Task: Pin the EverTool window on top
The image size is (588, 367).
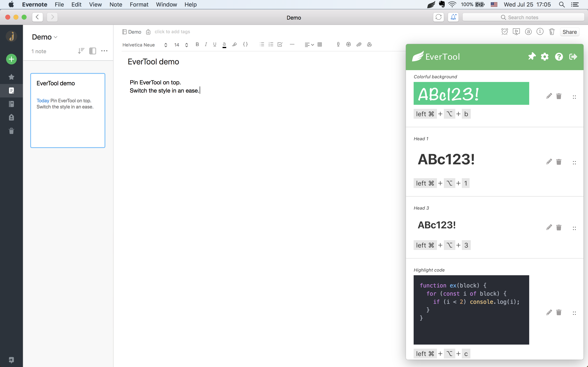Action: pos(532,56)
